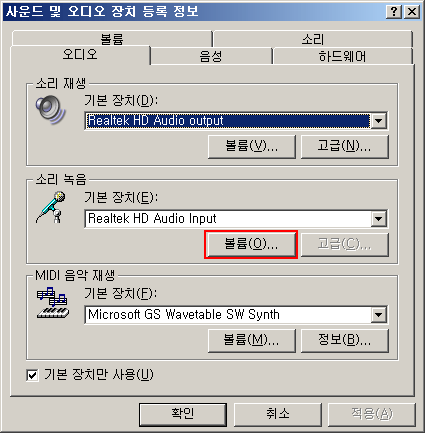Viewport: 425px width, 433px height.
Task: Click the help question mark button
Action: point(394,12)
